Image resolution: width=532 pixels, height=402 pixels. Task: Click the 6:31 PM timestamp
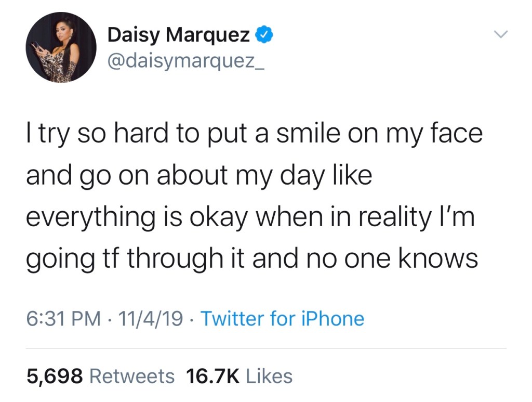pyautogui.click(x=63, y=318)
